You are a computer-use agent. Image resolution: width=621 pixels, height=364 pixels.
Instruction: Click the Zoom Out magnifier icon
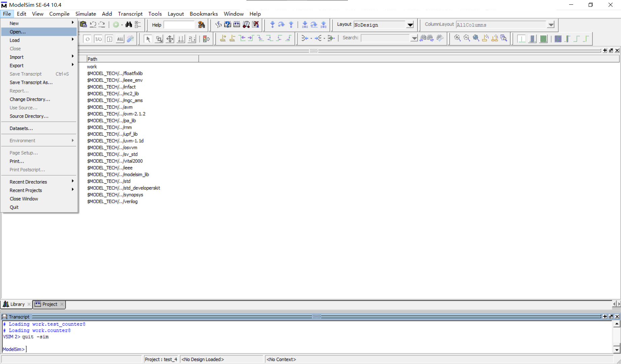467,38
